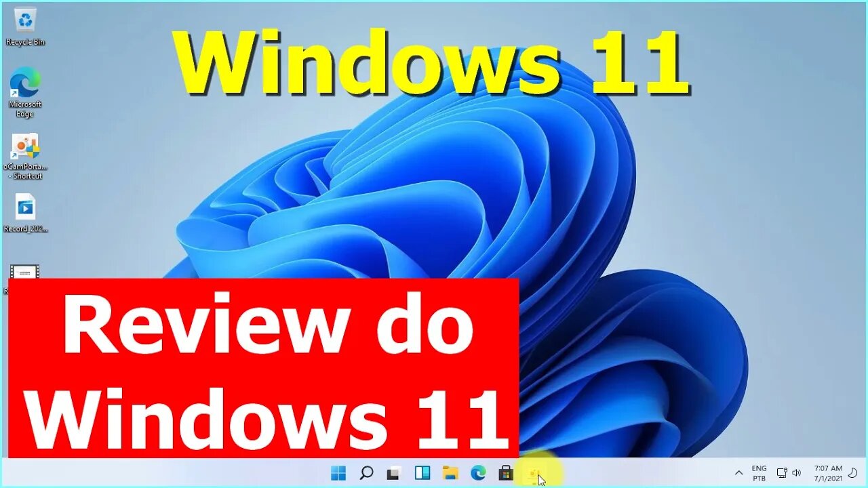The image size is (868, 488).
Task: Open the Recycle Bin desktop icon
Action: point(25,27)
